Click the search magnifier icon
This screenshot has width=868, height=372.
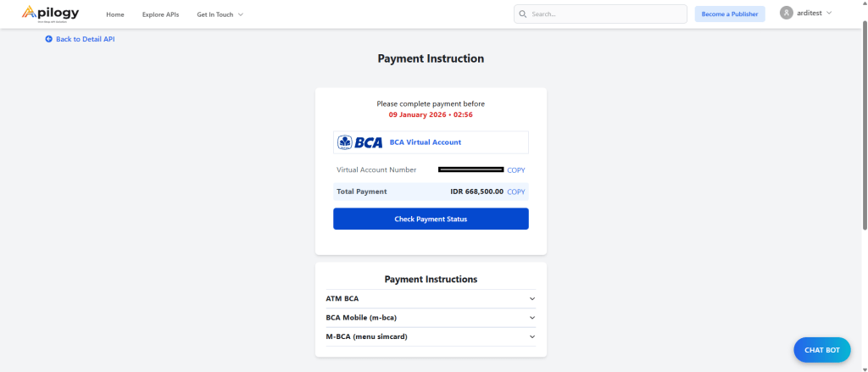click(x=523, y=14)
